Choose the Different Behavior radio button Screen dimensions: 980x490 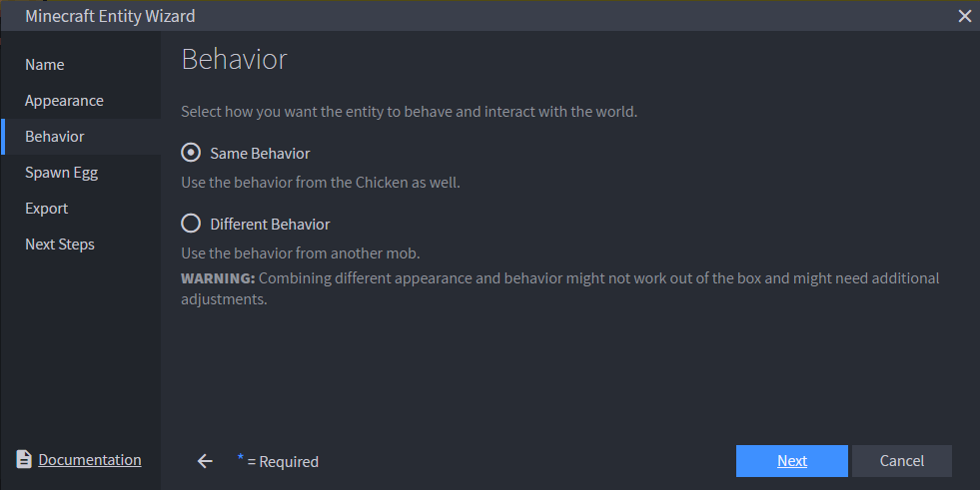[x=191, y=223]
